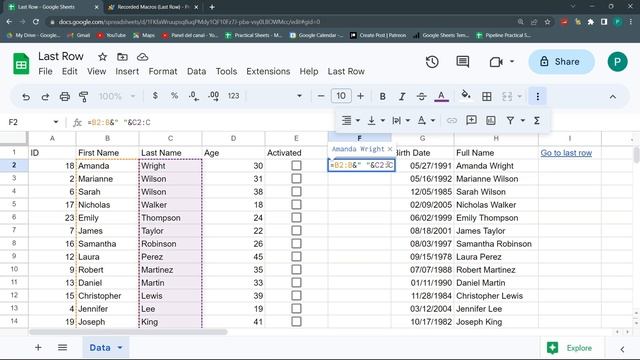Click the font size input field
640x360 pixels.
coord(341,96)
